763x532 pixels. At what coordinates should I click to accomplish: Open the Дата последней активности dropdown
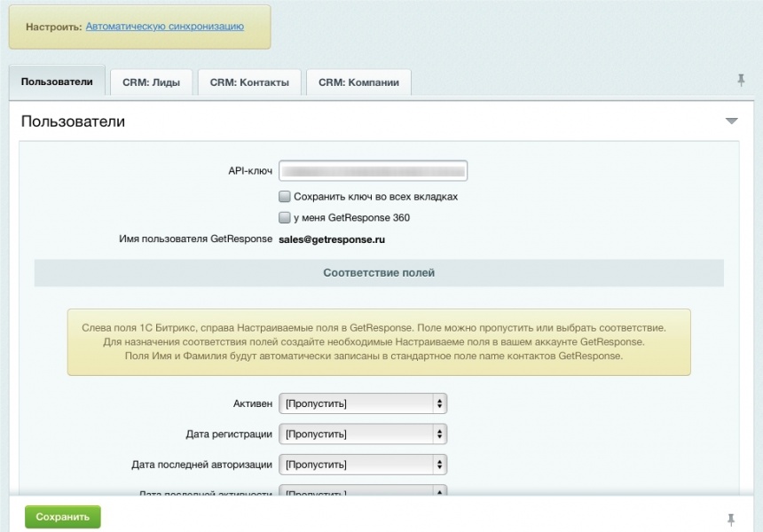pyautogui.click(x=363, y=491)
